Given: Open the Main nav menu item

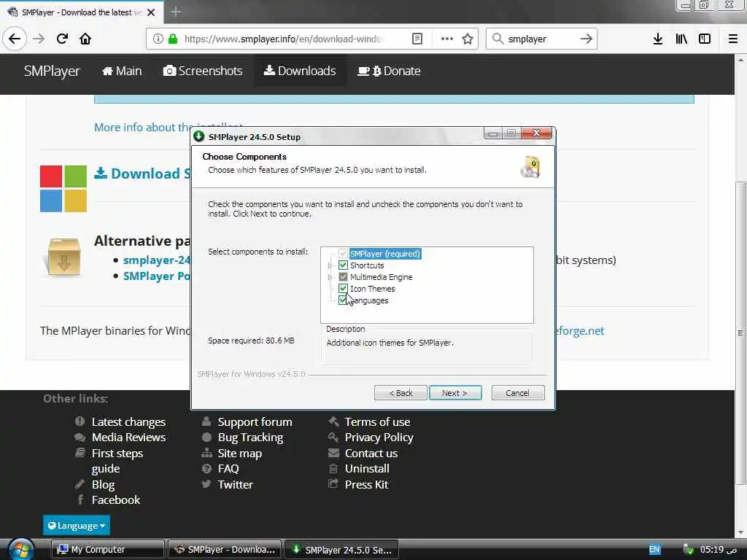Looking at the screenshot, I should coord(122,71).
